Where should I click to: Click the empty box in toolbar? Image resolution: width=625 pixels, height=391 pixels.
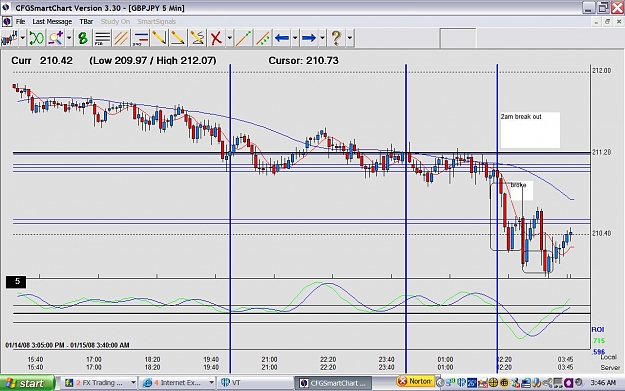(x=458, y=38)
